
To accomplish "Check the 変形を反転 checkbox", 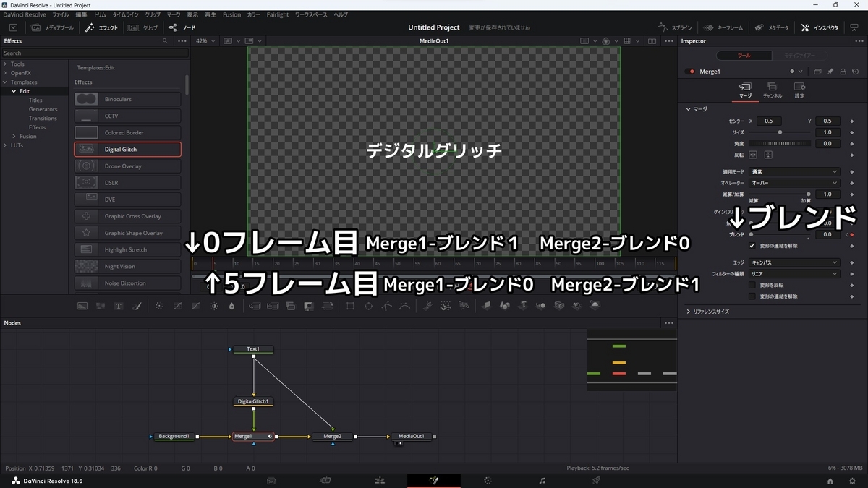I will tap(752, 285).
